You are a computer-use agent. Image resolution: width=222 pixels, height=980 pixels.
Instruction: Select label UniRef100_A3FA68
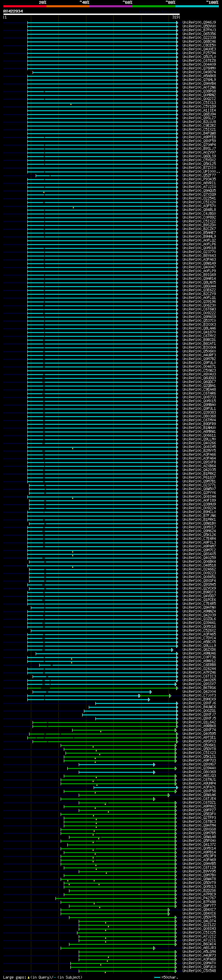pyautogui.click(x=199, y=959)
